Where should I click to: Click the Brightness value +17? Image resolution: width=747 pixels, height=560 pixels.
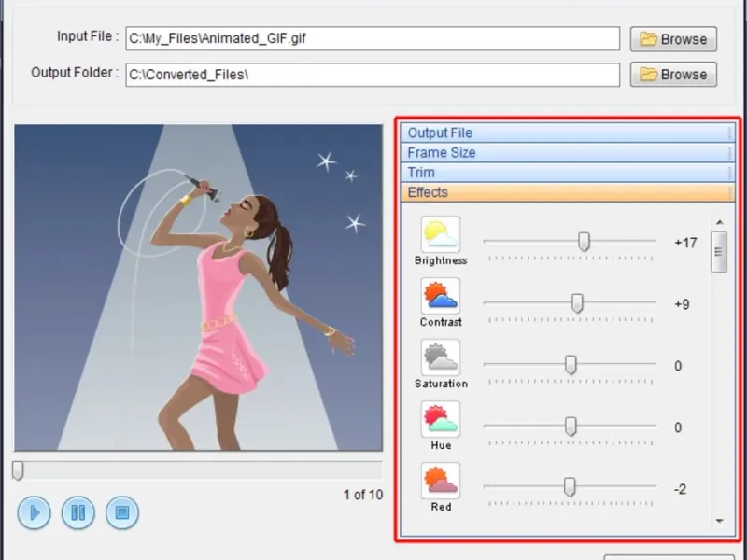[x=685, y=243]
